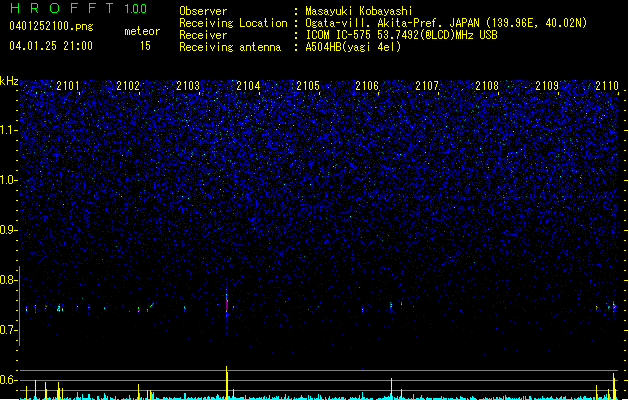Click the 2110 time axis marker

point(607,86)
